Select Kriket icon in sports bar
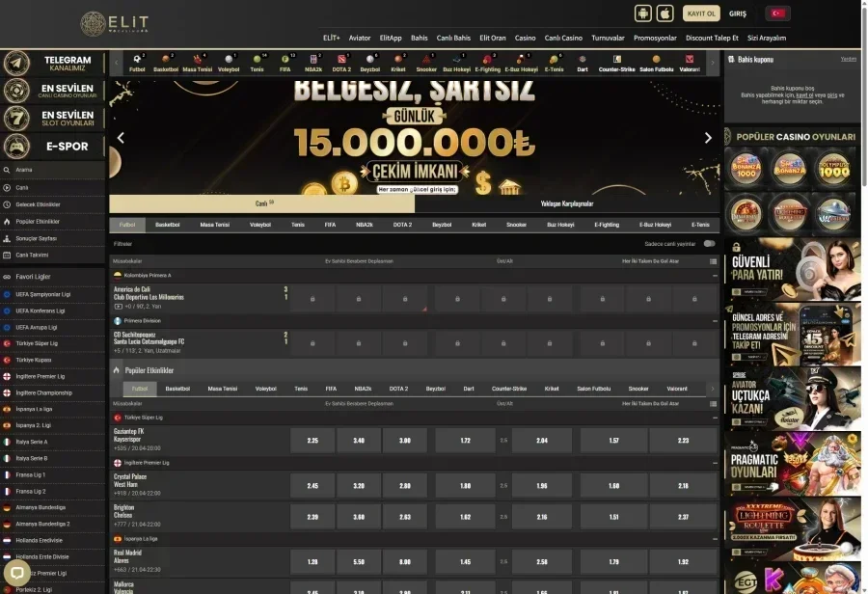868x594 pixels. [398, 63]
